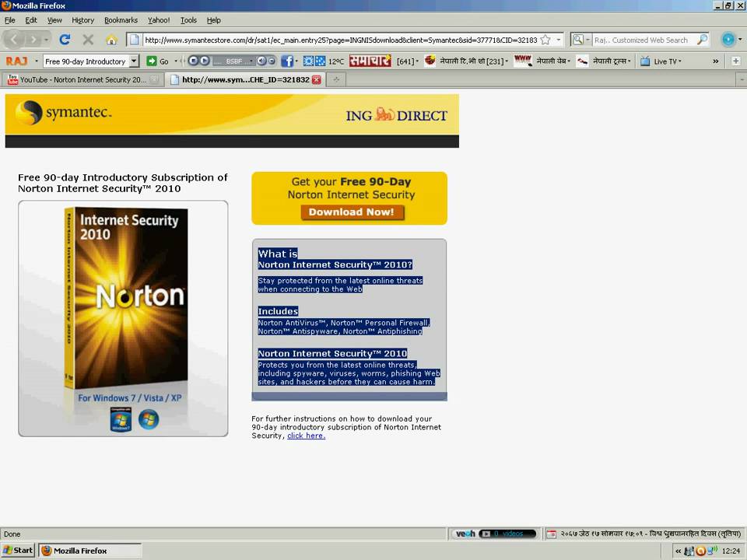This screenshot has width=747, height=560.
Task: Click the search magnifier at search box end
Action: click(x=702, y=40)
